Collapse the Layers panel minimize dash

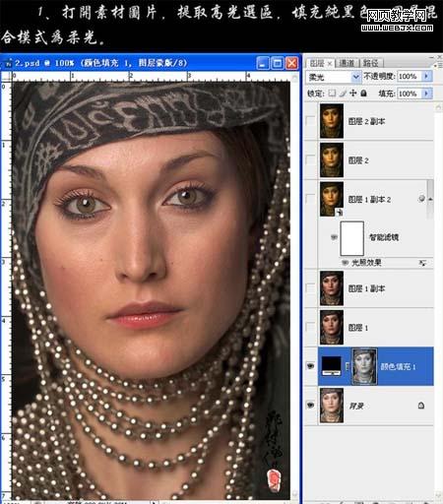[x=431, y=57]
